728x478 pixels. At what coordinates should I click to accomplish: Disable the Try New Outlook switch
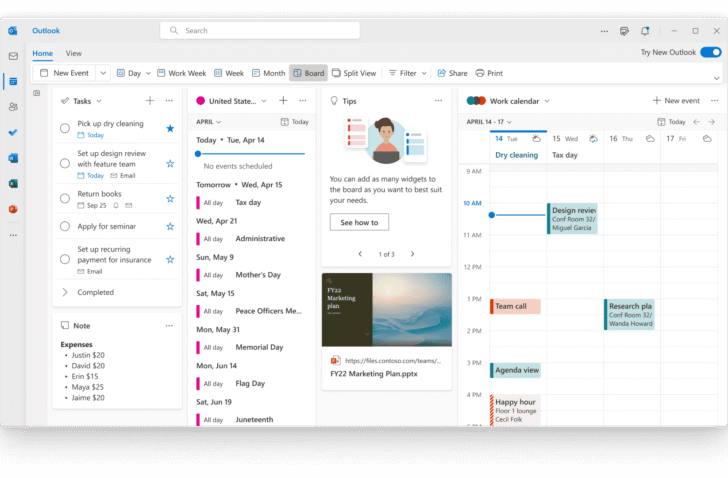coord(711,52)
